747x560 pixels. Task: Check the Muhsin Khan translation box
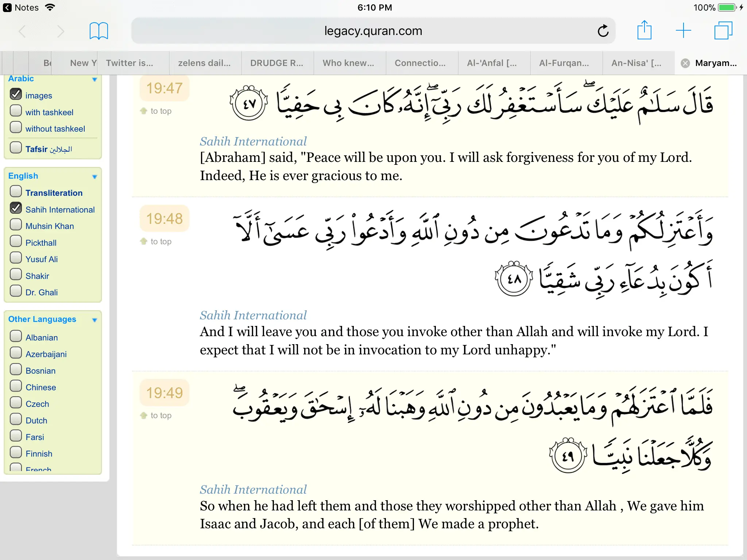[16, 225]
